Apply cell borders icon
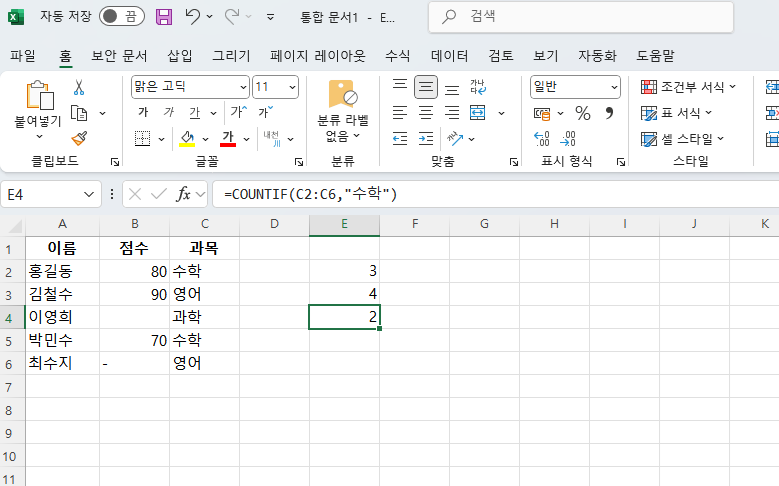This screenshot has height=486, width=779. (x=143, y=139)
